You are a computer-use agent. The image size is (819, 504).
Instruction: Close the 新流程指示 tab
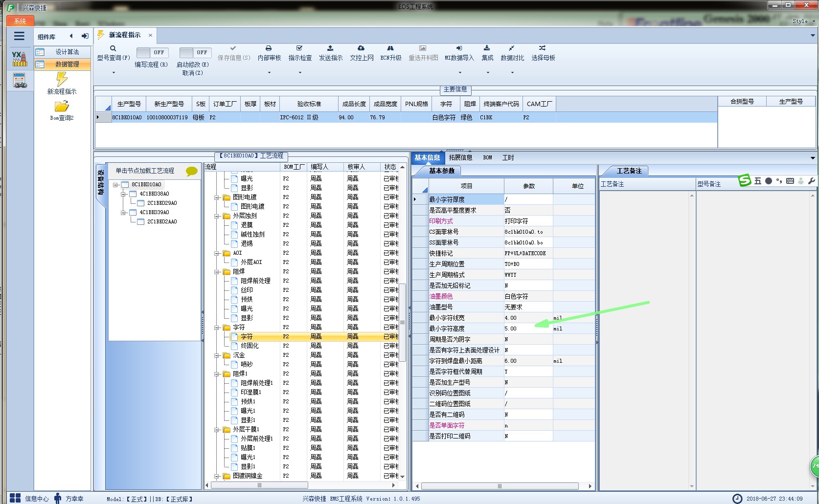(x=150, y=35)
